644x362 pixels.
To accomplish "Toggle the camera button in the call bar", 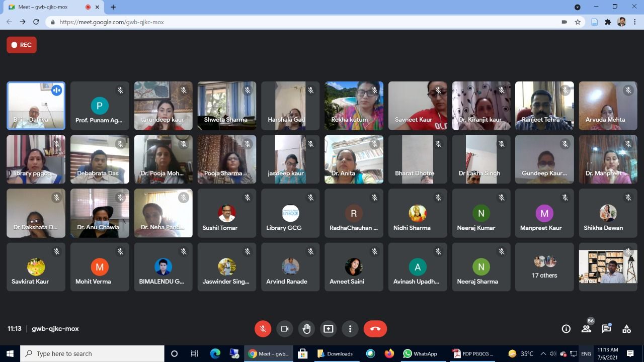I will (x=284, y=329).
